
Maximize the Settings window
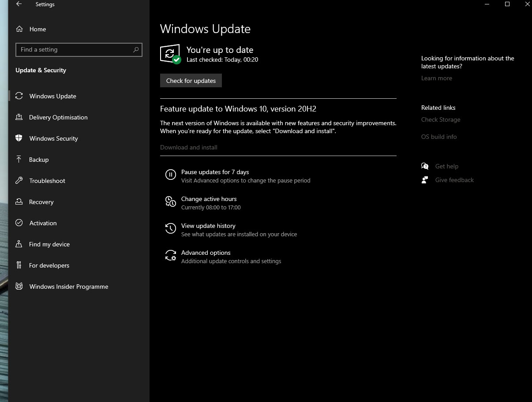tap(507, 4)
